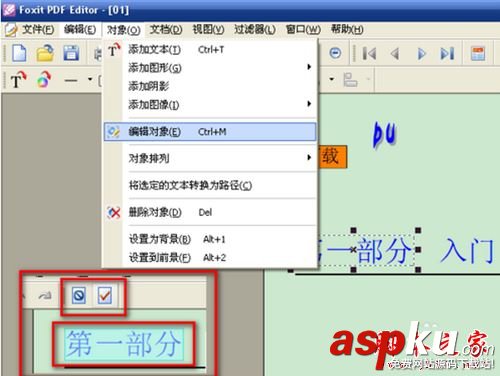Click the line style tool icon

(x=71, y=80)
